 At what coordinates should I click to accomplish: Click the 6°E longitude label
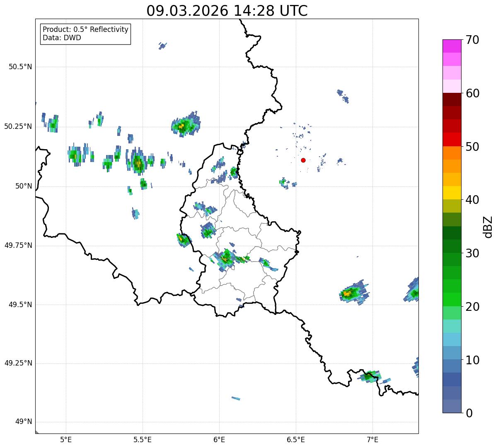point(219,439)
